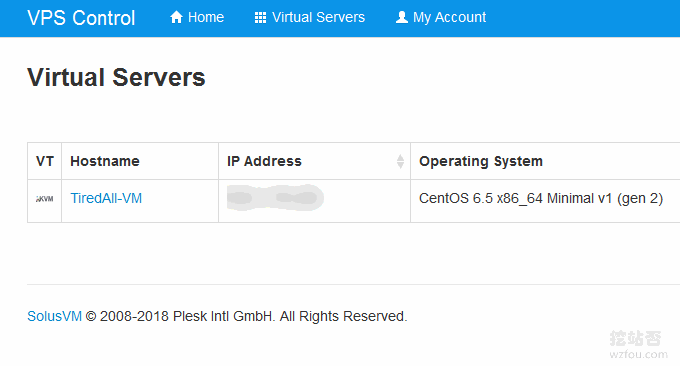Click the Plesk Intl GmbH copyright text
Image resolution: width=680 pixels, height=366 pixels.
click(247, 316)
